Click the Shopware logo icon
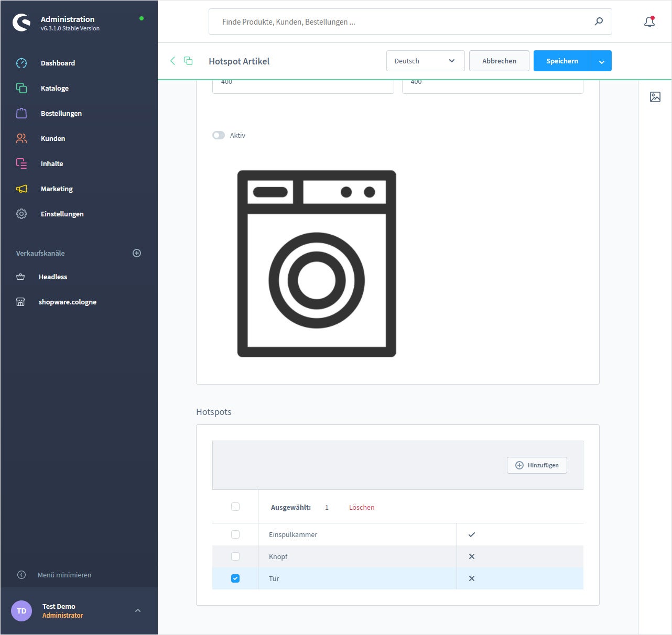The height and width of the screenshot is (635, 672). (21, 23)
